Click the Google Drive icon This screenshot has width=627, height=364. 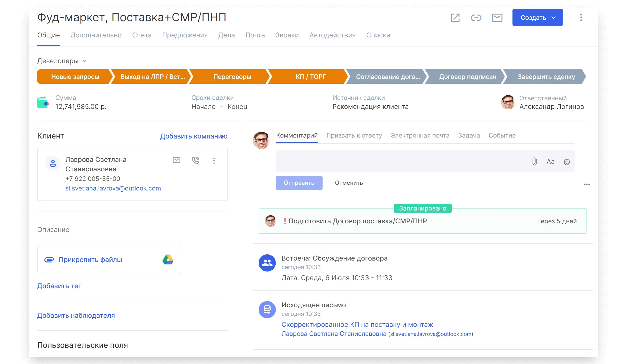168,260
